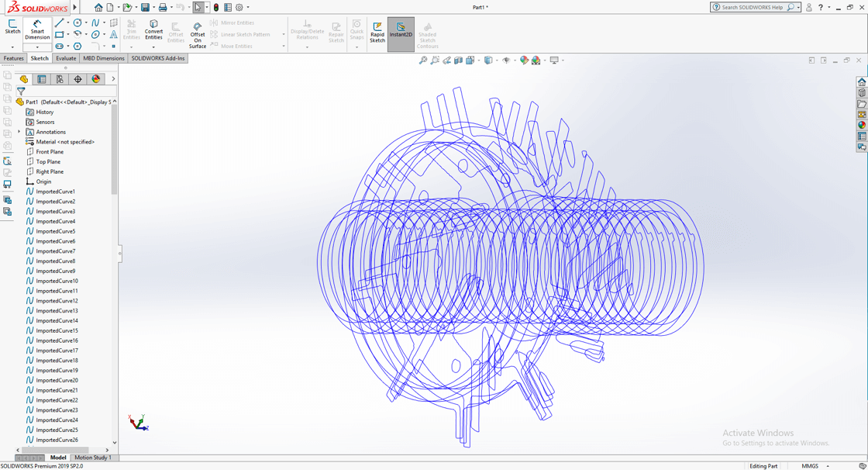This screenshot has height=470, width=868.
Task: Select the Spline sketch tool
Action: click(95, 22)
